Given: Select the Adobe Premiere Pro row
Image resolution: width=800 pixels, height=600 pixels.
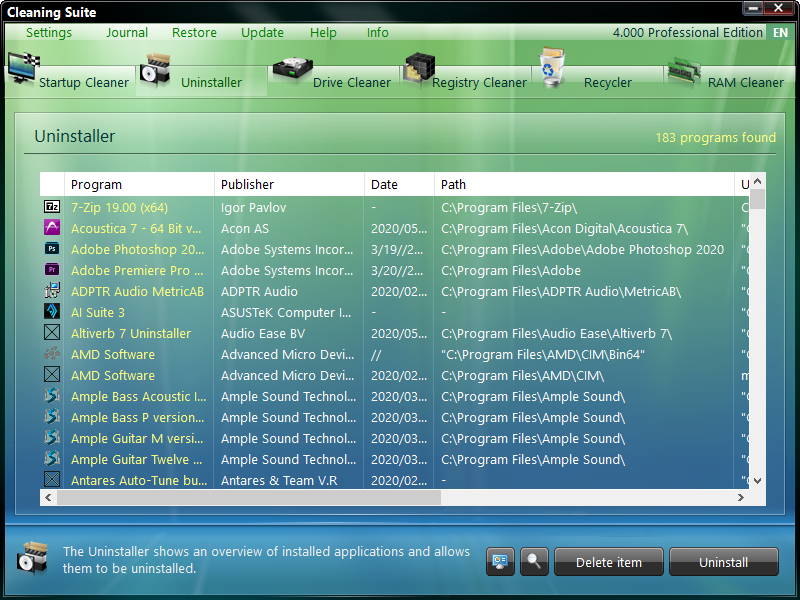Looking at the screenshot, I should (394, 270).
